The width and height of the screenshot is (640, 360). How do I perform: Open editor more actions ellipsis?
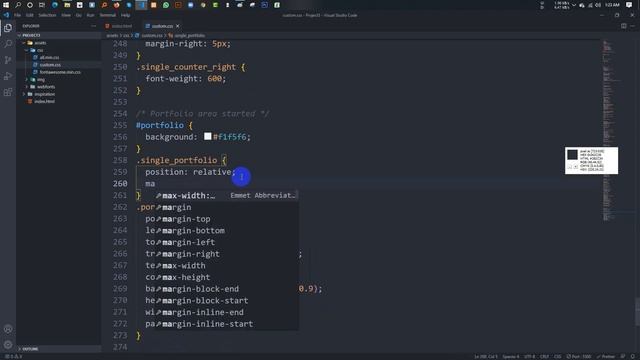click(x=633, y=26)
